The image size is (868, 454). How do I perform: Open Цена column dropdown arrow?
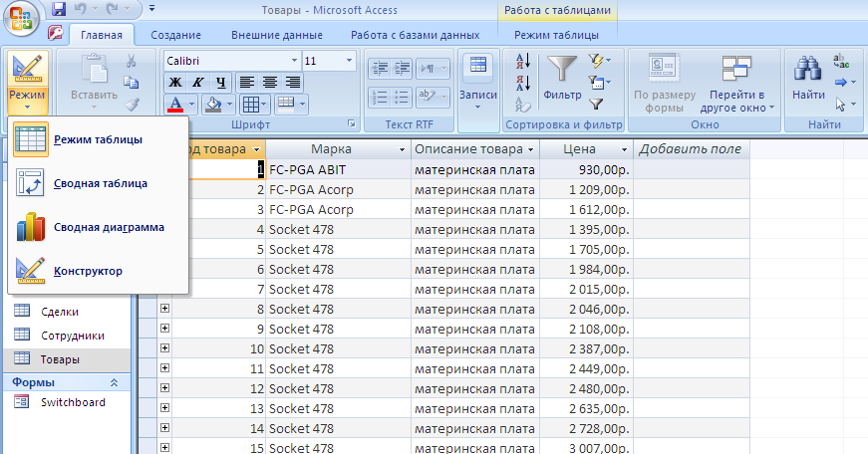624,150
